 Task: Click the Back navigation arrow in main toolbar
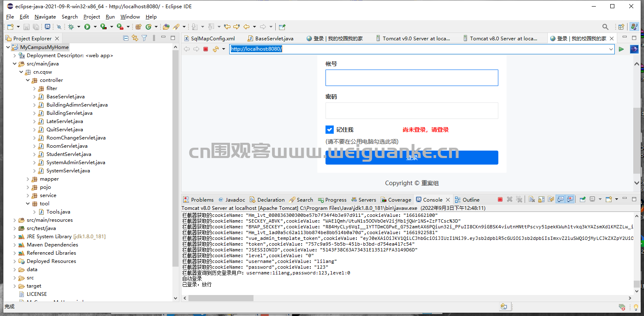(x=246, y=27)
